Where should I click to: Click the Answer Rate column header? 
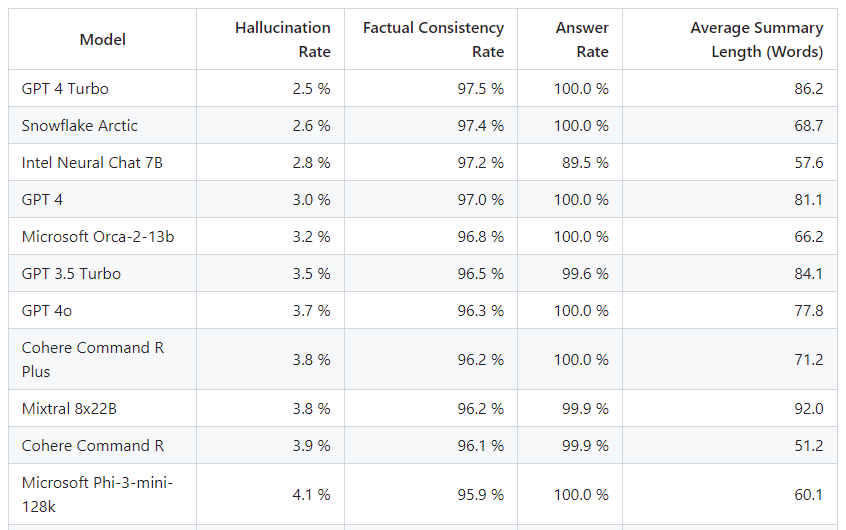[581, 40]
